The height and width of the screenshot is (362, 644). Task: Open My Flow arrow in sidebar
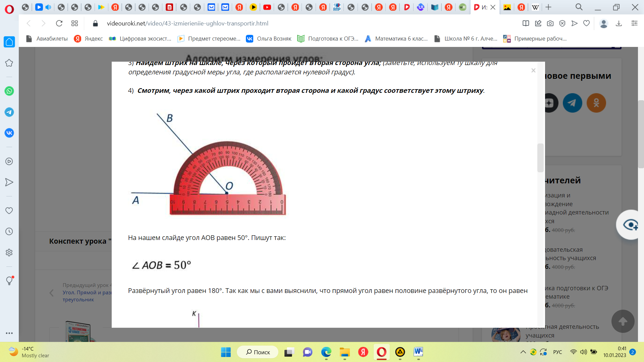9,182
